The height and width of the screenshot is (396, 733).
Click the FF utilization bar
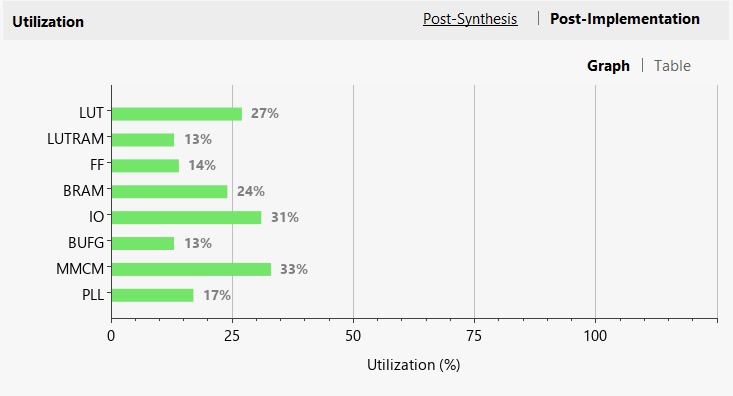145,166
